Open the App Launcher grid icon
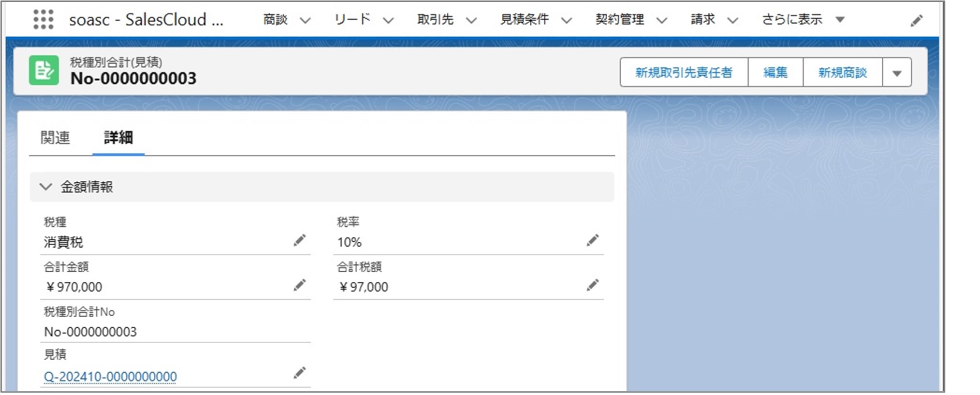The width and height of the screenshot is (980, 395). coord(43,20)
